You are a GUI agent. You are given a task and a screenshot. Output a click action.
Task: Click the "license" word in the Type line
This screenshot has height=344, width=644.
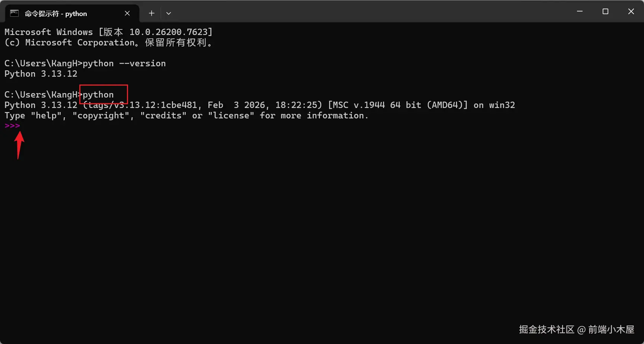point(231,115)
